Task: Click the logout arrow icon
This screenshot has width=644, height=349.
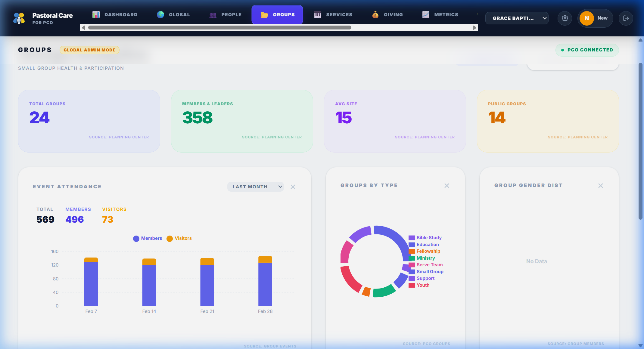Action: 626,18
